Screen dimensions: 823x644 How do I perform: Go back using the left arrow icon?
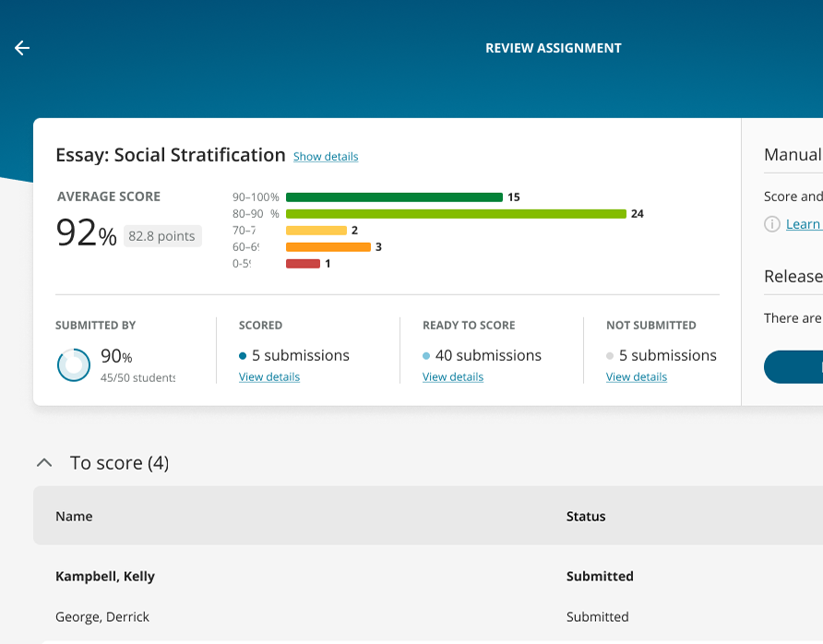pyautogui.click(x=22, y=48)
